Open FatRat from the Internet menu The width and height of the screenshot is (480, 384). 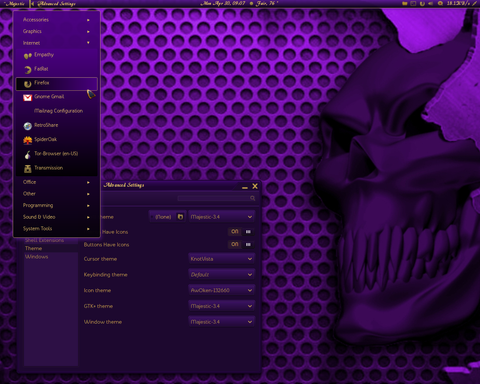coord(57,69)
